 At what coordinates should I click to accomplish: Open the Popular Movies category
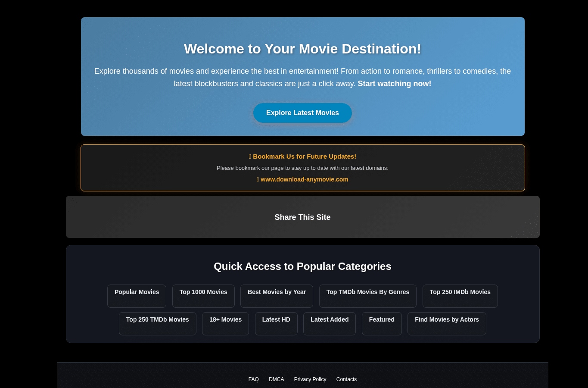(x=137, y=296)
